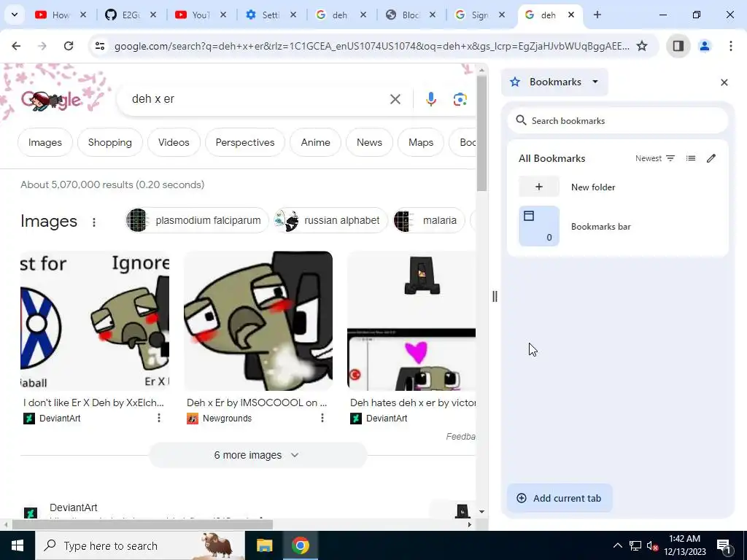Open the Bookmarks bar folder

[618, 226]
